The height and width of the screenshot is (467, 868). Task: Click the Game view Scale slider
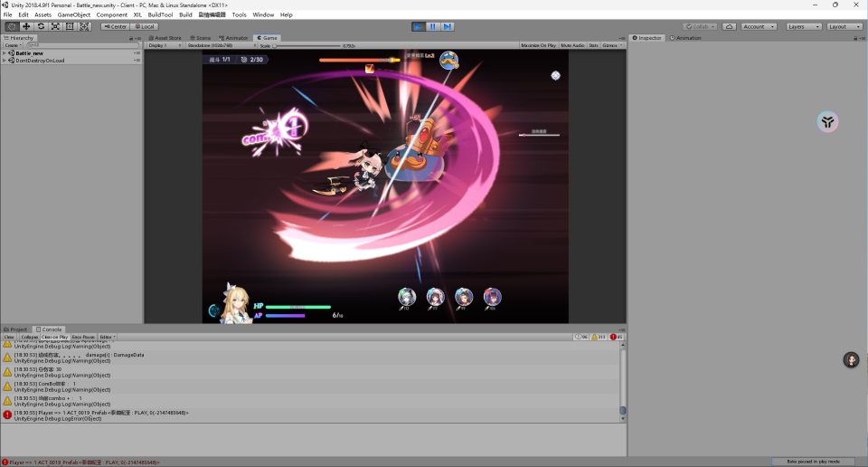[307, 45]
